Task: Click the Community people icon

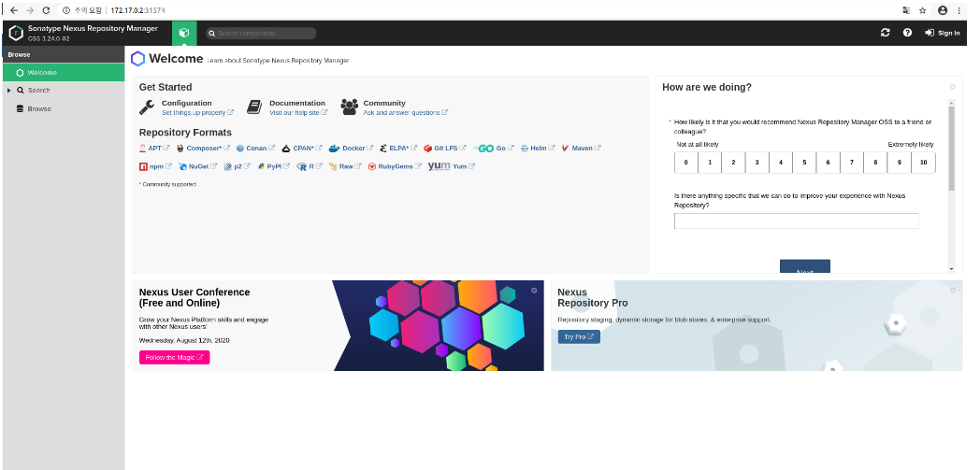Action: [x=350, y=107]
